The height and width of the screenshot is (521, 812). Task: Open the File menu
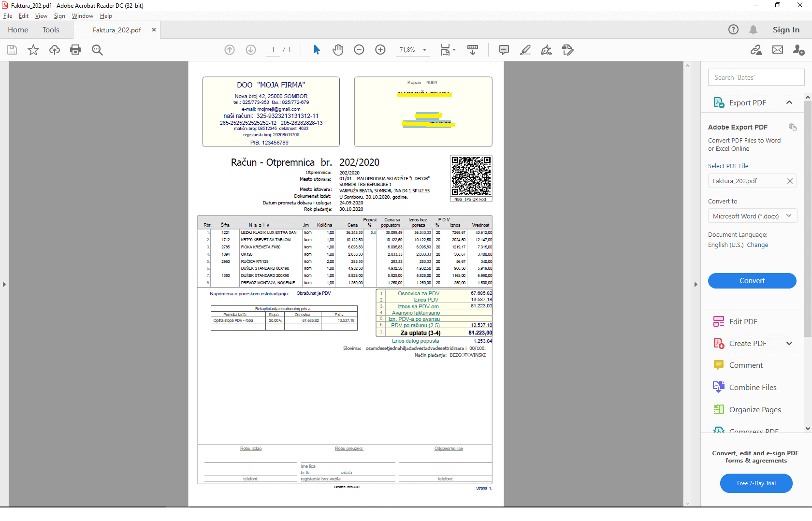click(8, 16)
